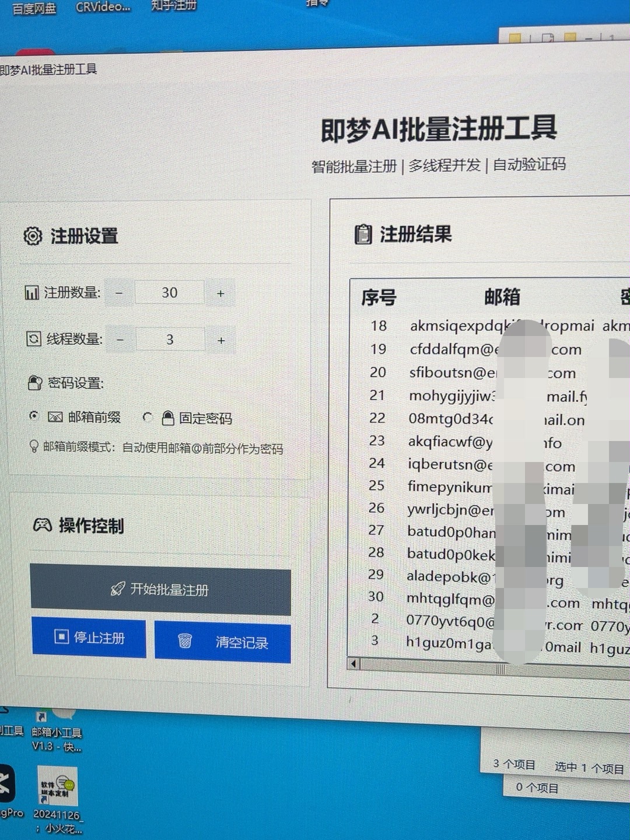Click the 邮箱 column header
Image resolution: width=630 pixels, height=840 pixels.
click(502, 296)
